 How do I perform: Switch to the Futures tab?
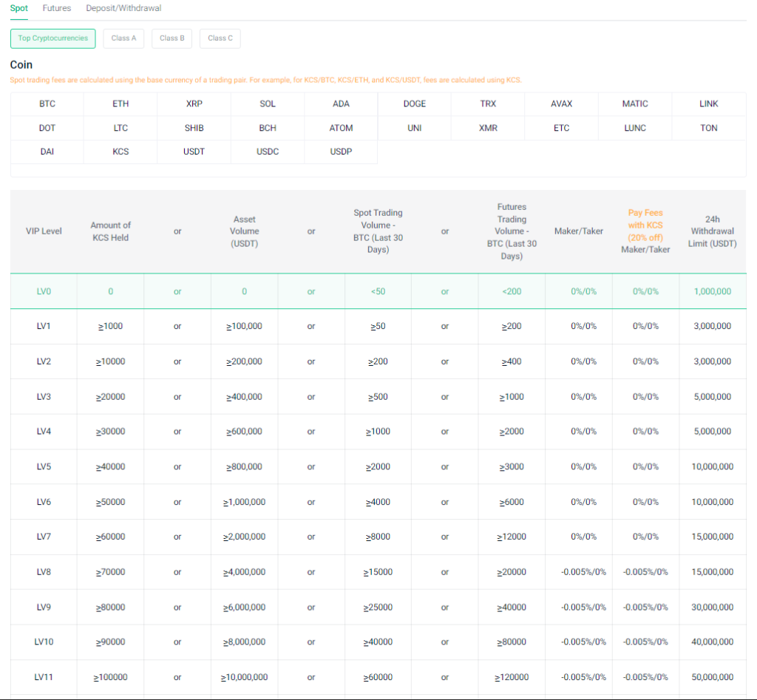tap(57, 8)
